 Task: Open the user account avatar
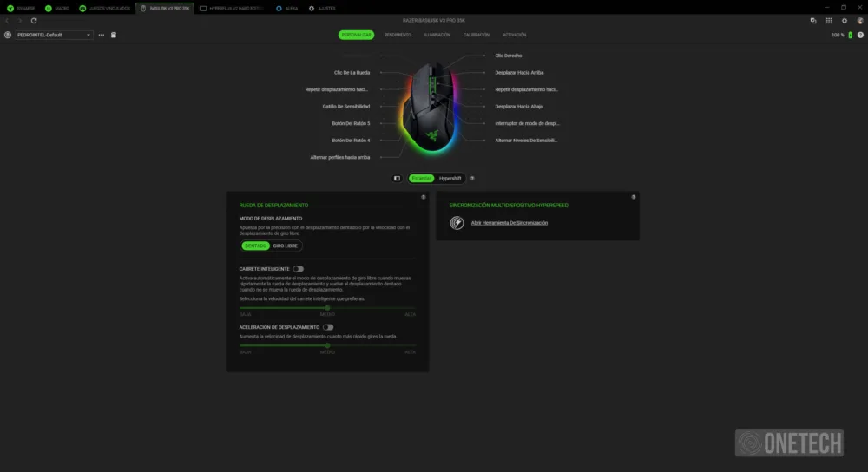[859, 21]
